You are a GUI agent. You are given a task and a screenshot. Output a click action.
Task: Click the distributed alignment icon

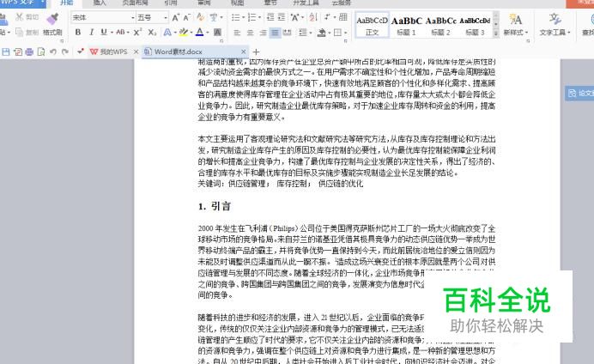coord(288,33)
